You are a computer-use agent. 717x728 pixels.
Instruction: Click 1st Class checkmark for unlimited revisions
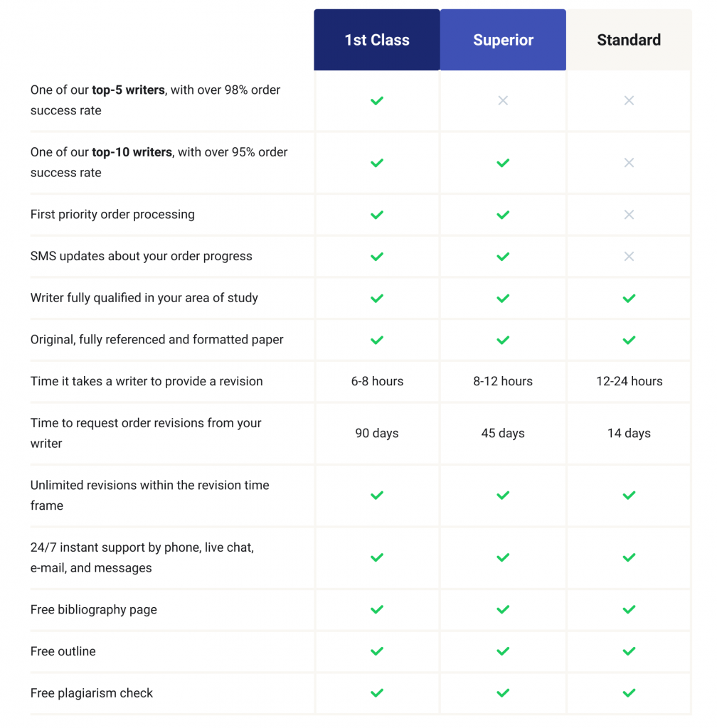(377, 496)
